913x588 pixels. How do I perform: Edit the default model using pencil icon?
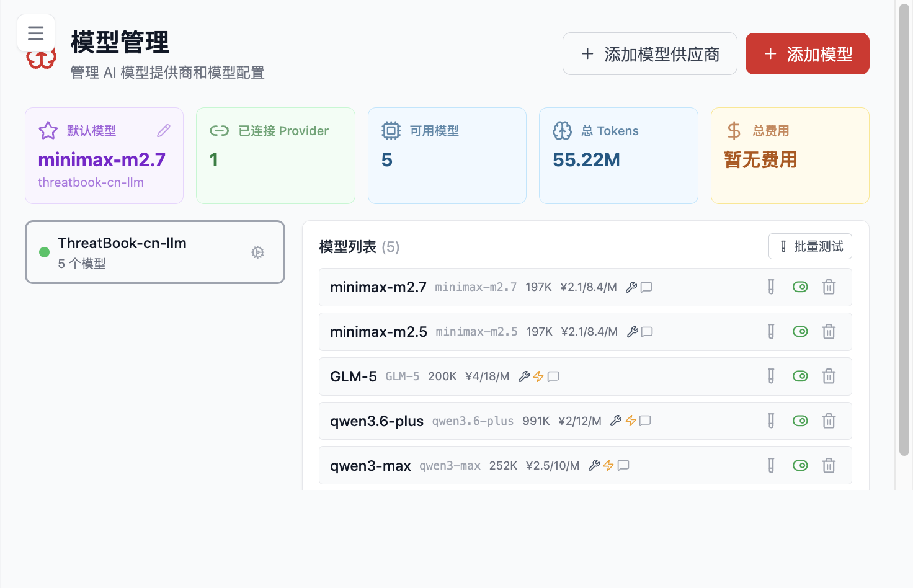(163, 130)
